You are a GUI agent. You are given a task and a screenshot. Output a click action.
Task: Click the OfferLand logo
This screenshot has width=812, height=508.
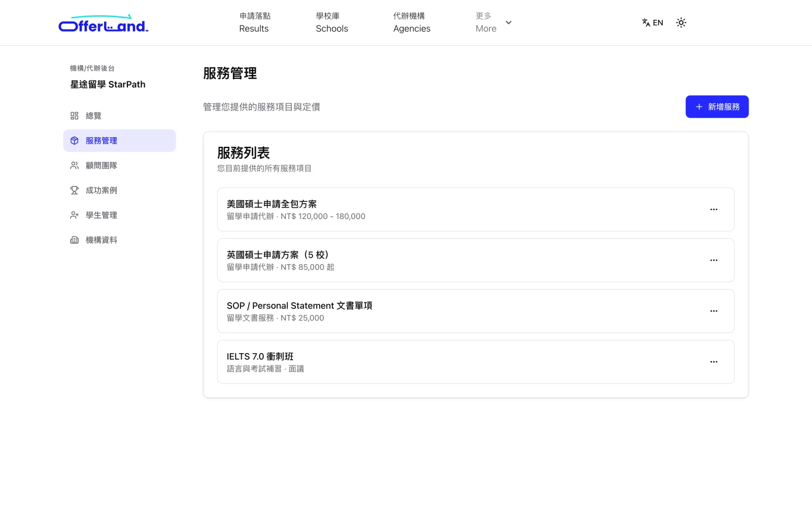pos(104,23)
